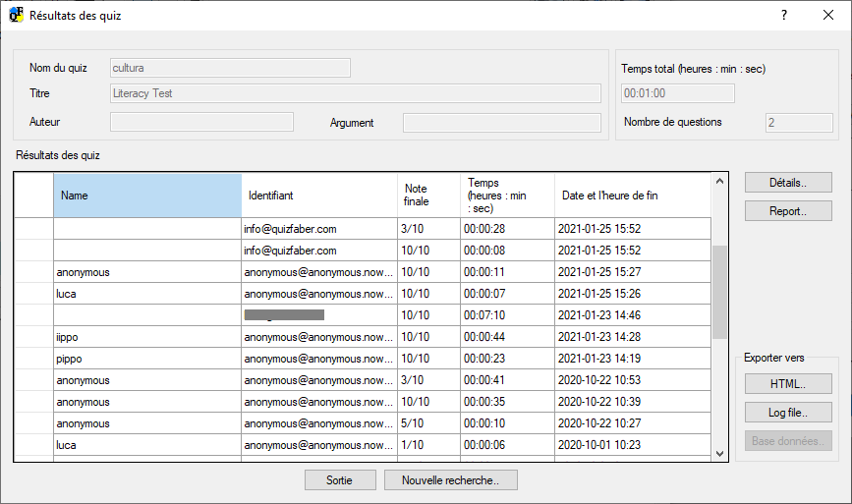Click the Report button
This screenshot has height=504, width=852.
[787, 211]
